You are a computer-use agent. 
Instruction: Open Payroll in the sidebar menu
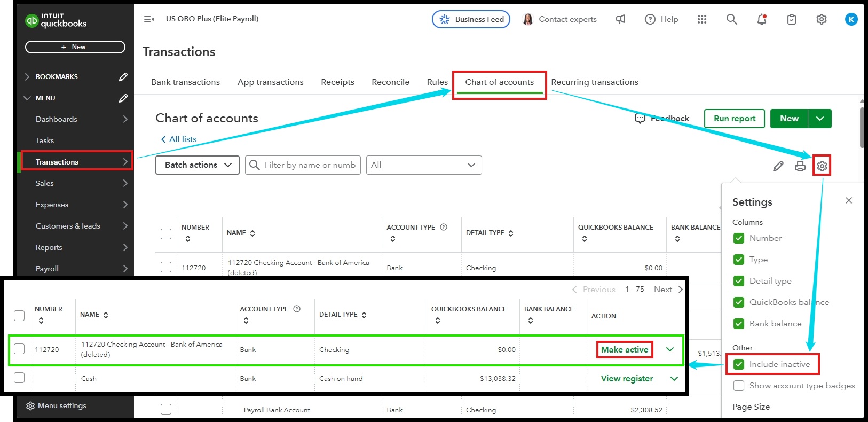point(47,269)
